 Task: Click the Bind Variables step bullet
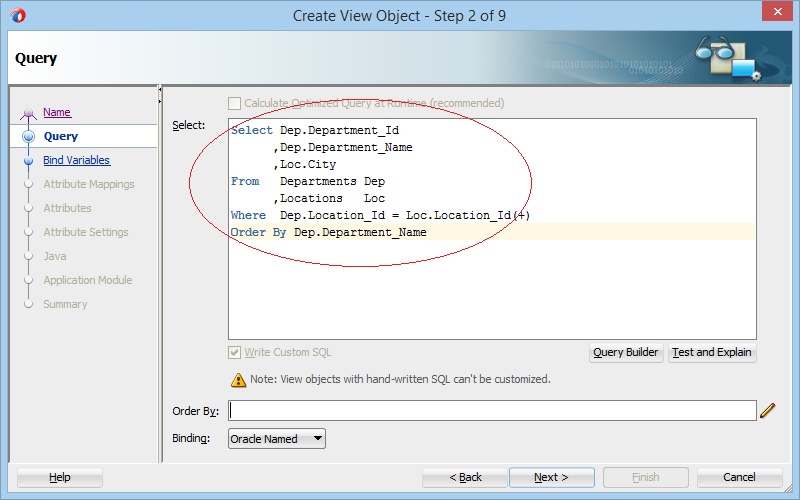coord(29,160)
